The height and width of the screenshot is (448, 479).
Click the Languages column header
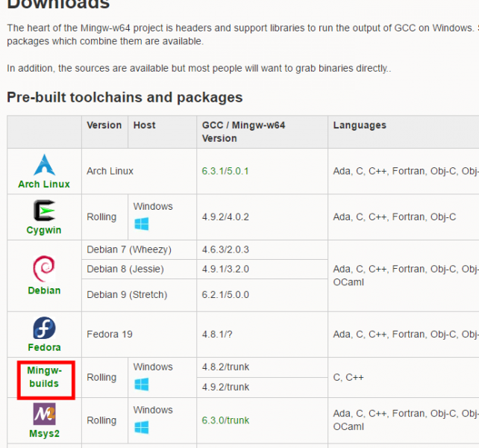(360, 125)
